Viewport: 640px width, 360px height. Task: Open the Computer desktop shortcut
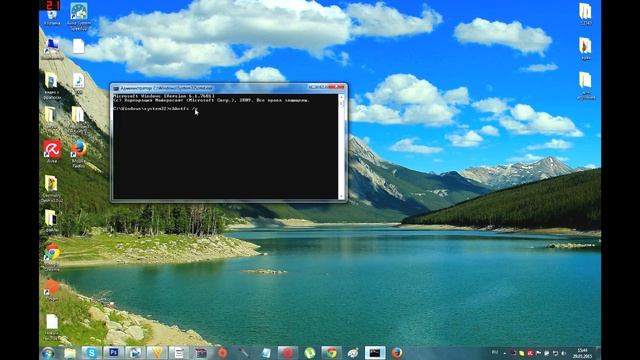[x=52, y=49]
